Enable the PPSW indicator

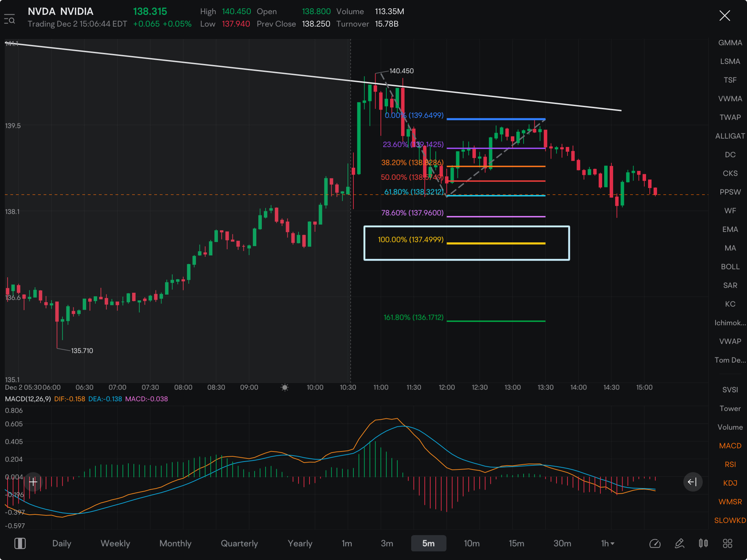[730, 192]
